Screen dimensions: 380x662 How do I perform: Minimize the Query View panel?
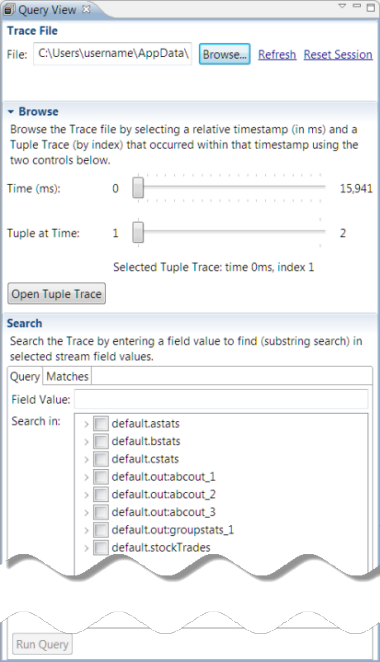(x=357, y=6)
